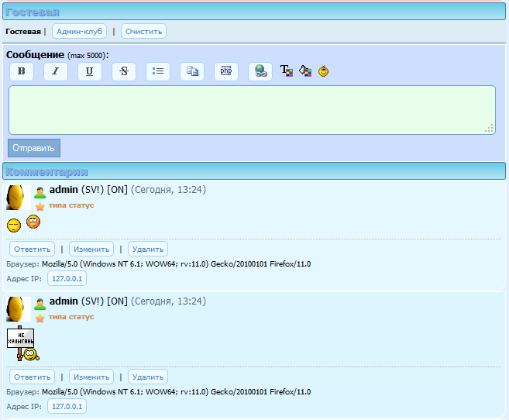Grab the message box resize handle
Screen dimensions: 509x420
click(489, 128)
